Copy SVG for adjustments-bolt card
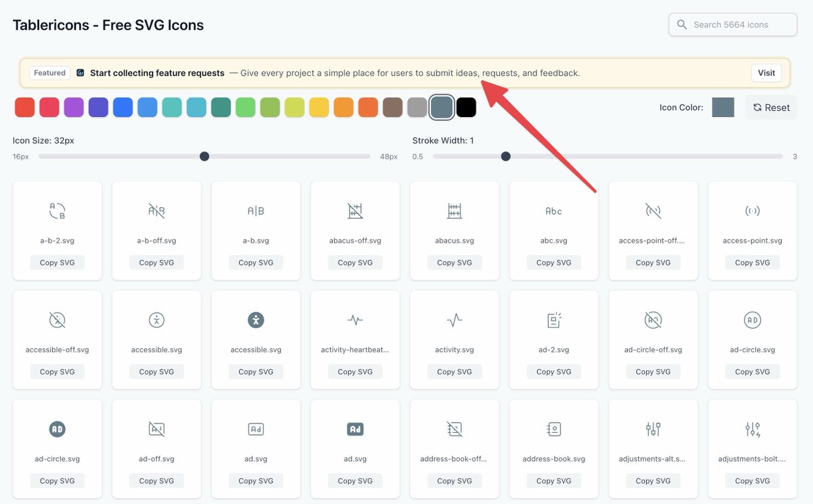The width and height of the screenshot is (813, 504). pos(752,481)
